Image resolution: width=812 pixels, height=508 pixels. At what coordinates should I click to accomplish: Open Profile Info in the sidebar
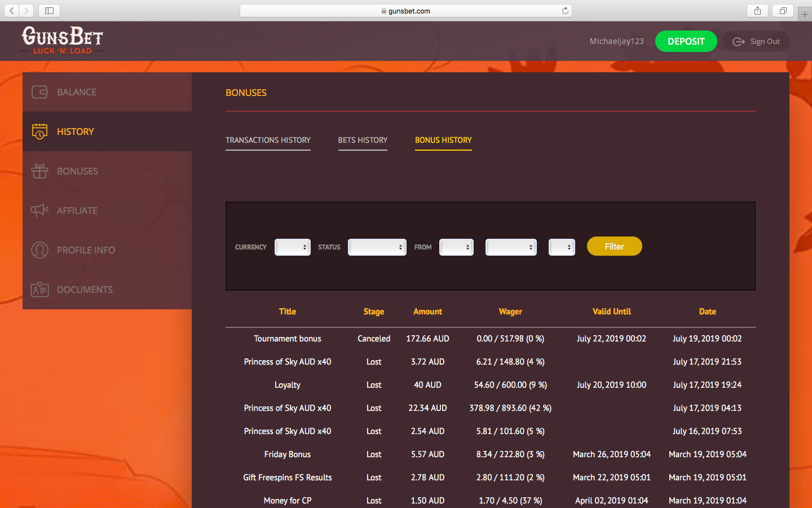click(107, 250)
